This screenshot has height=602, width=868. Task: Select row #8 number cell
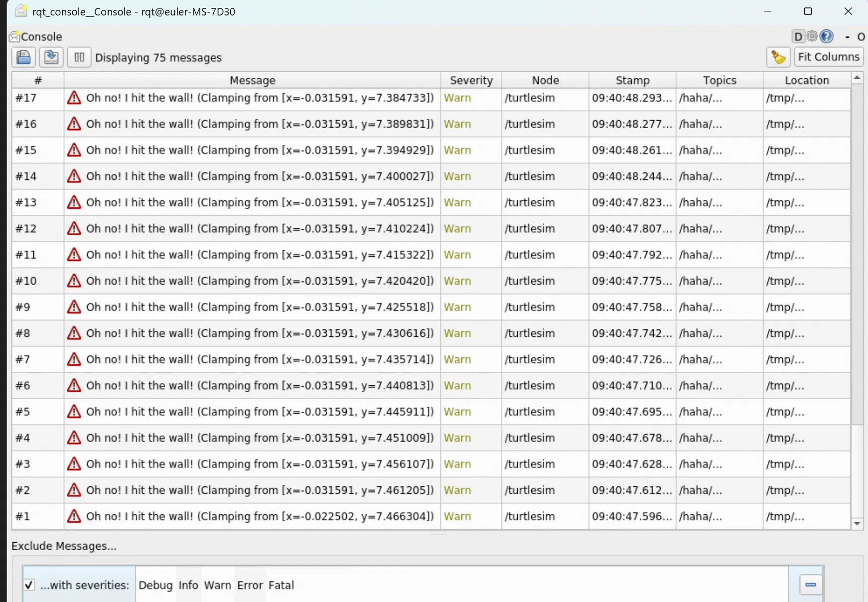click(38, 333)
